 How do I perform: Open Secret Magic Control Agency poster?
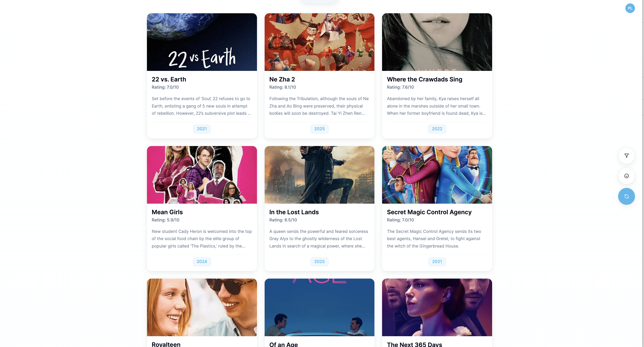coord(437,175)
